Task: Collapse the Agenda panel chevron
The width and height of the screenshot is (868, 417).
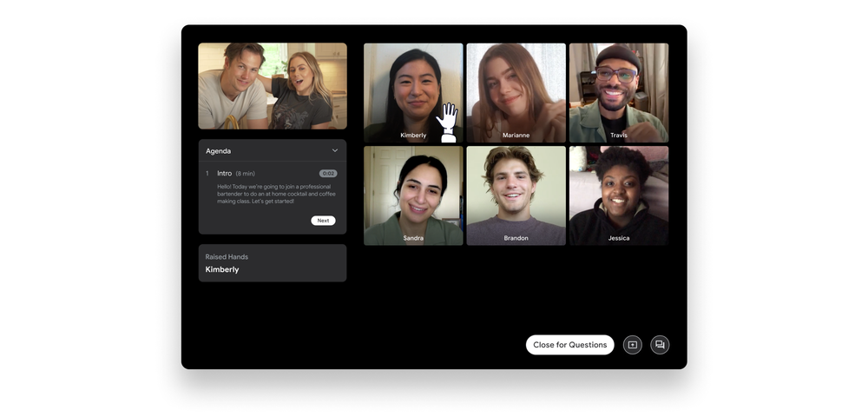Action: (335, 151)
